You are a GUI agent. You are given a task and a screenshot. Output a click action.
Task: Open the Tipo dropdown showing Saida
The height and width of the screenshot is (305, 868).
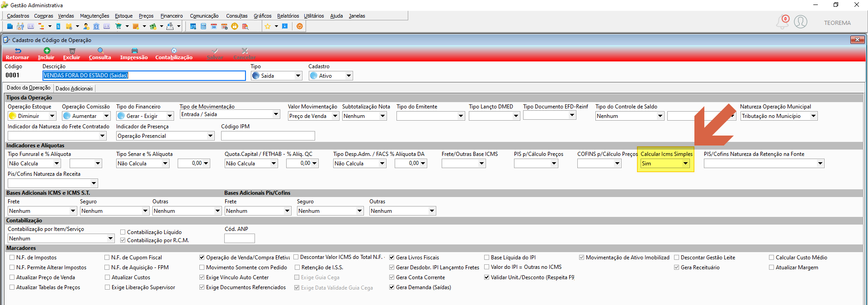[277, 76]
